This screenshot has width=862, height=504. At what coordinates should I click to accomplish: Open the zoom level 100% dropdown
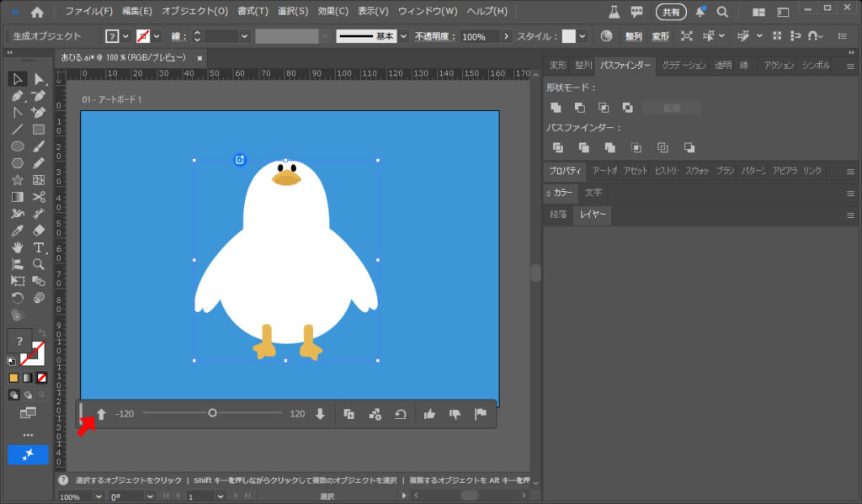pos(98,496)
